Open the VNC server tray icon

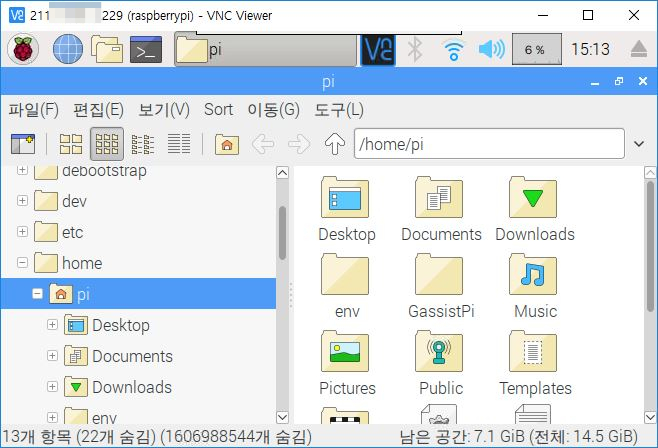tap(378, 49)
